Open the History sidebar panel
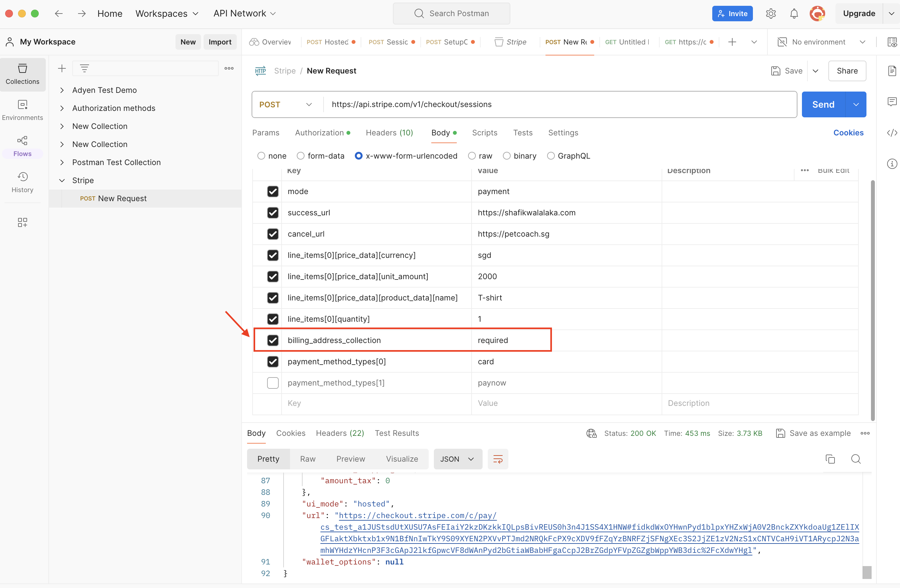This screenshot has width=900, height=588. 22,182
